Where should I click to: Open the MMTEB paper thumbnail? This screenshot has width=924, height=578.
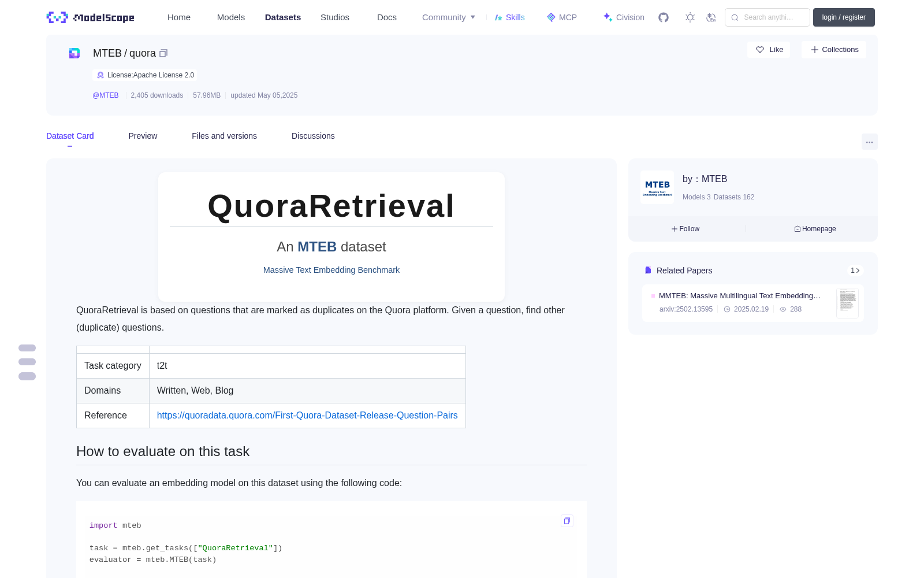(847, 303)
